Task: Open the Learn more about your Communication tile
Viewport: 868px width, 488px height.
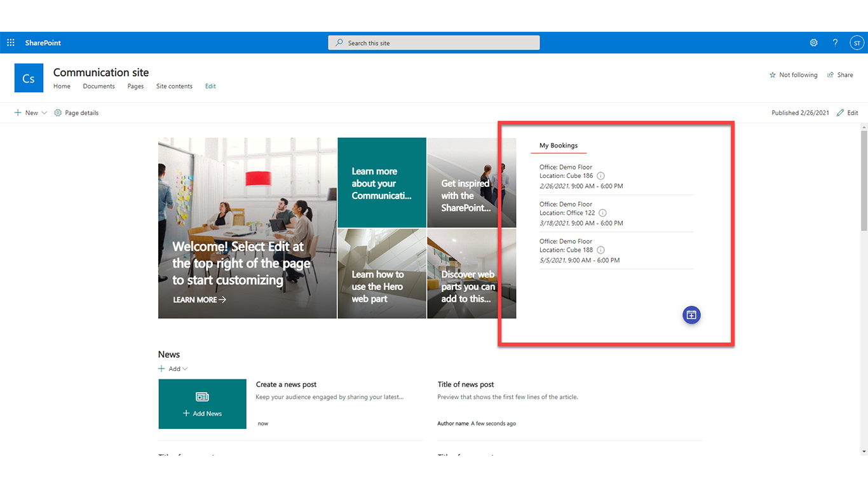Action: tap(382, 182)
